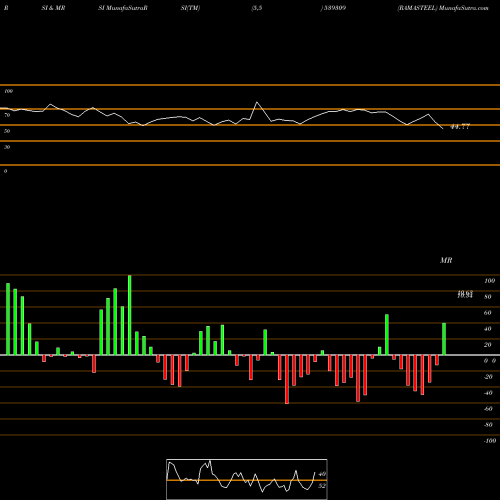Click the 10.34 value beside MR axis
The image size is (500, 500).
465,296
